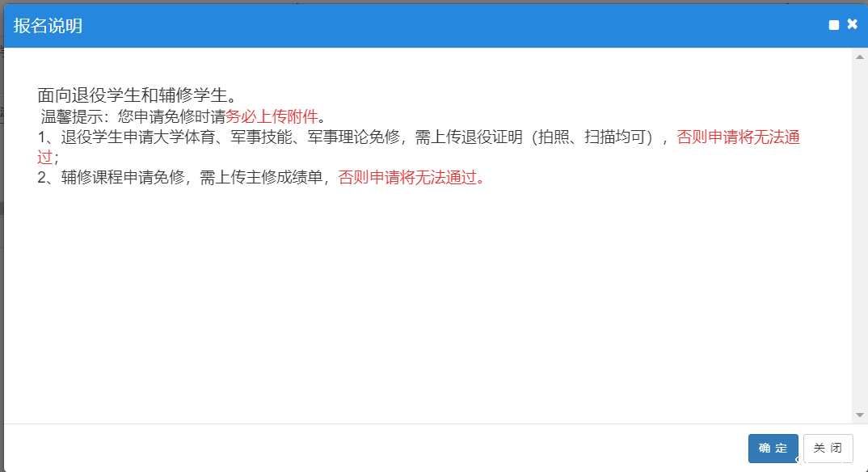Screen dimensions: 868x472
Task: Click the red warning ending item 1's first line
Action: pos(738,137)
